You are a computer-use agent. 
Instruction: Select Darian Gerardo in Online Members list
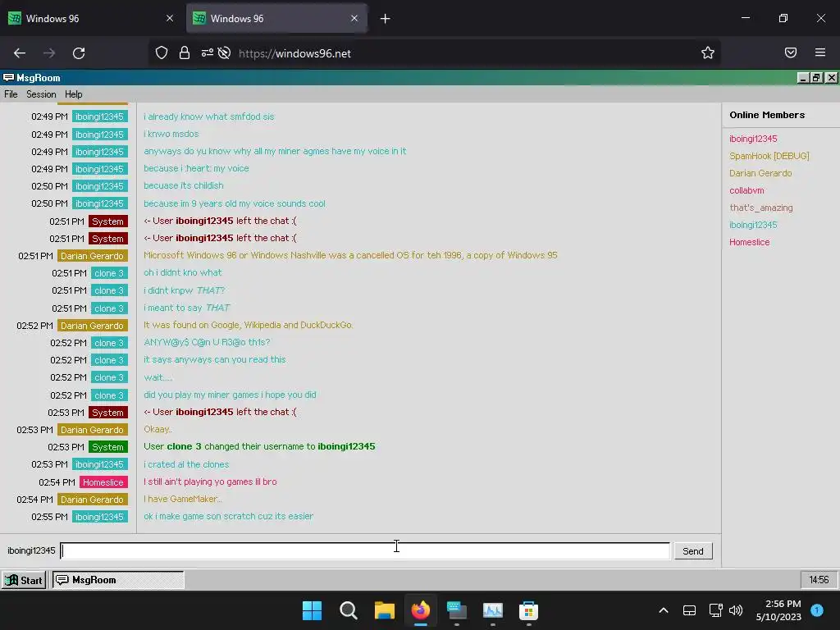760,173
